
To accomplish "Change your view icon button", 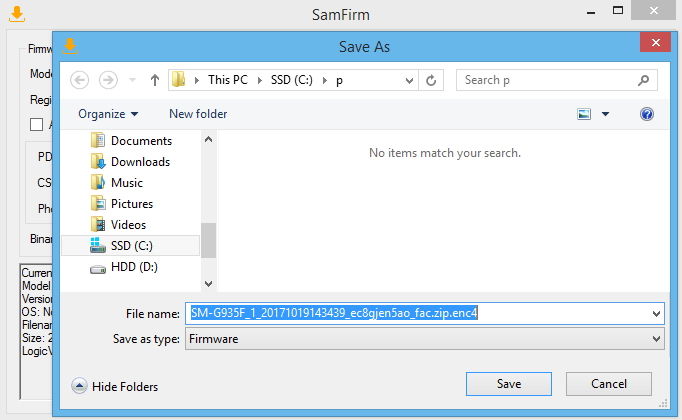I will pyautogui.click(x=584, y=114).
